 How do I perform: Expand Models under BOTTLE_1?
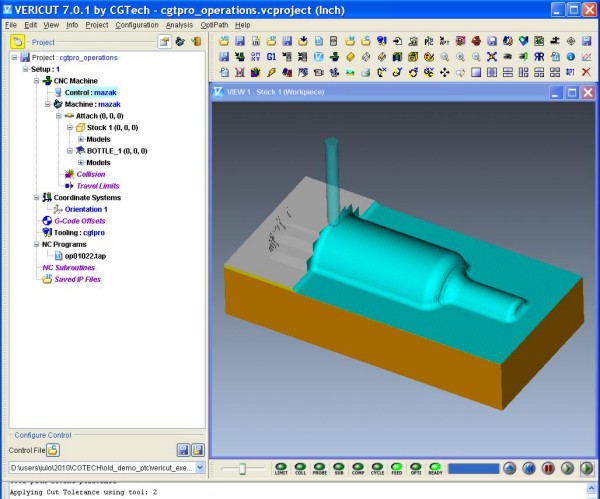pos(81,162)
